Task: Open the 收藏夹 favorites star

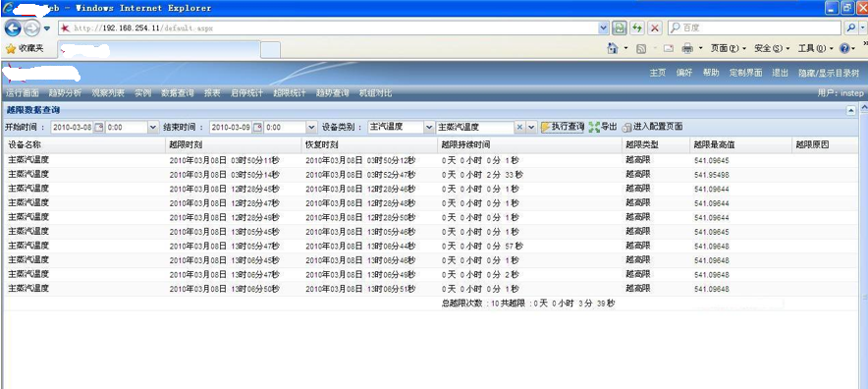Action: 11,49
